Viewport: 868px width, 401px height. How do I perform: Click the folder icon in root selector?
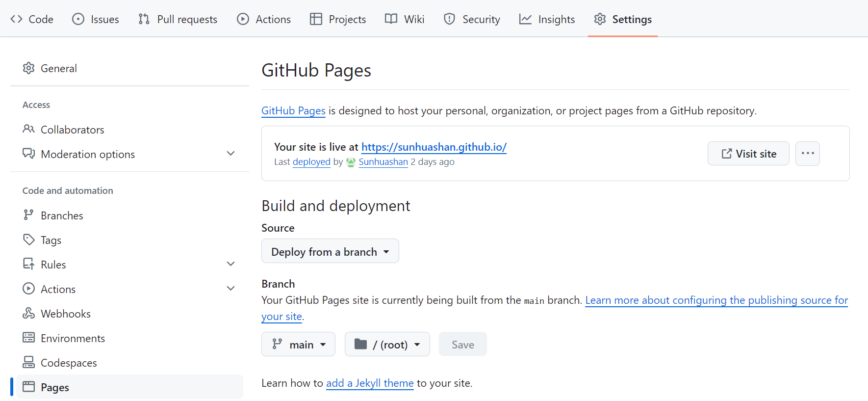coord(361,344)
